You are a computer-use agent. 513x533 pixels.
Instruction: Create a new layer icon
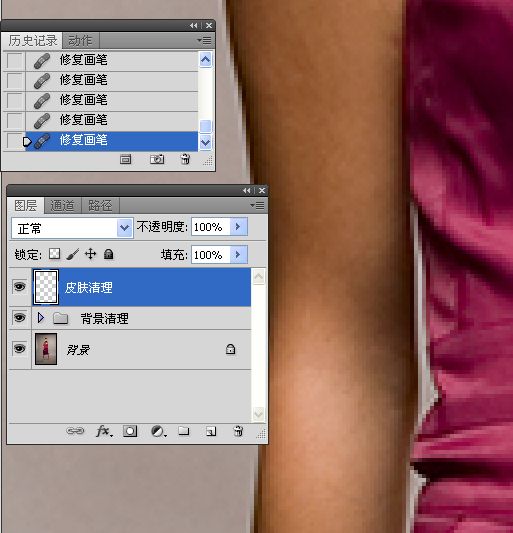coord(211,431)
